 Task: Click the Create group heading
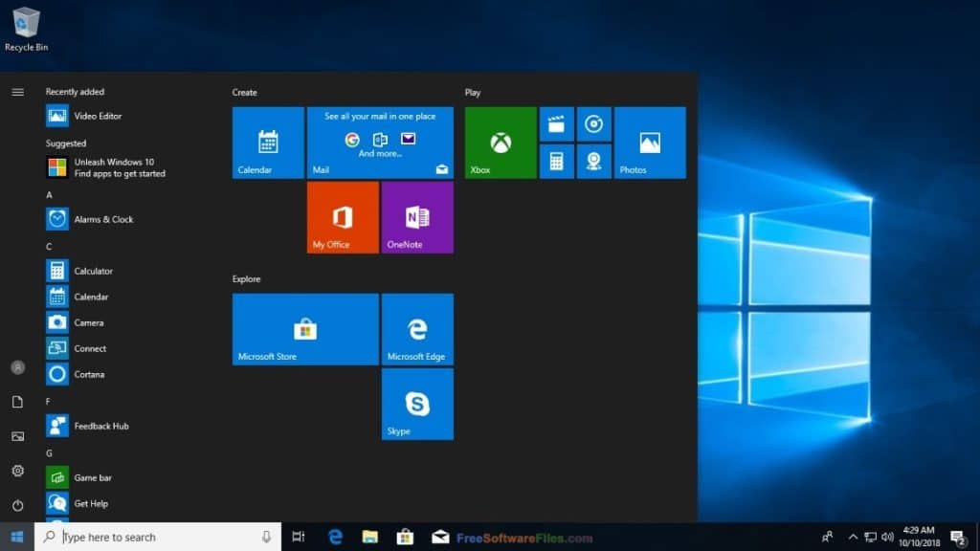click(x=244, y=93)
